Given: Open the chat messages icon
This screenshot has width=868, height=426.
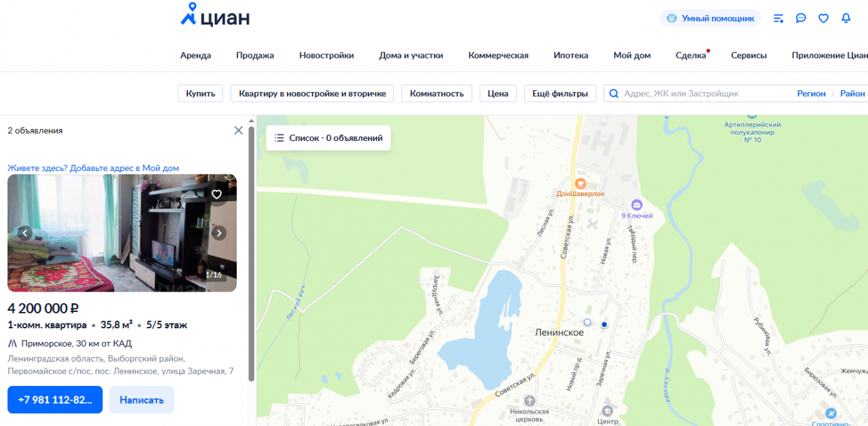Looking at the screenshot, I should pos(801,18).
